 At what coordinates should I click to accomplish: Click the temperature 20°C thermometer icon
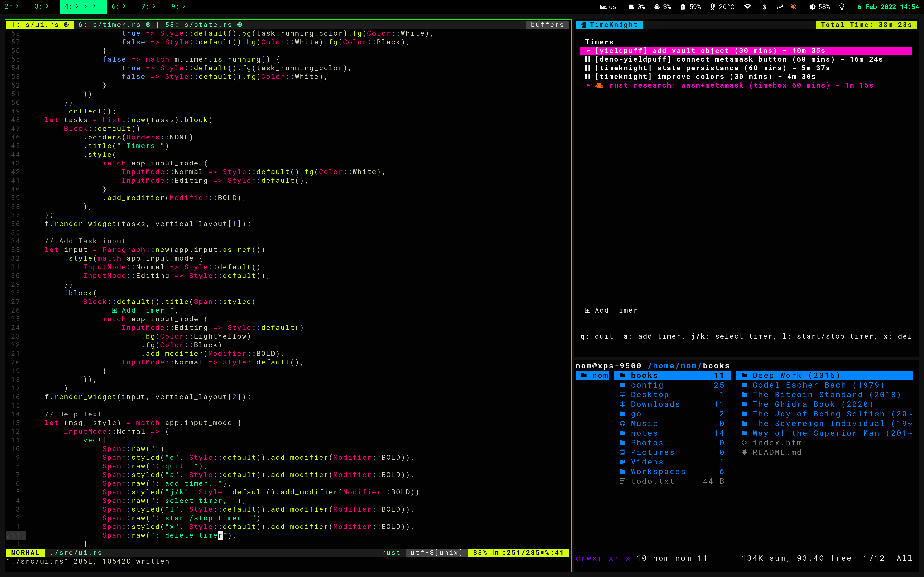712,6
